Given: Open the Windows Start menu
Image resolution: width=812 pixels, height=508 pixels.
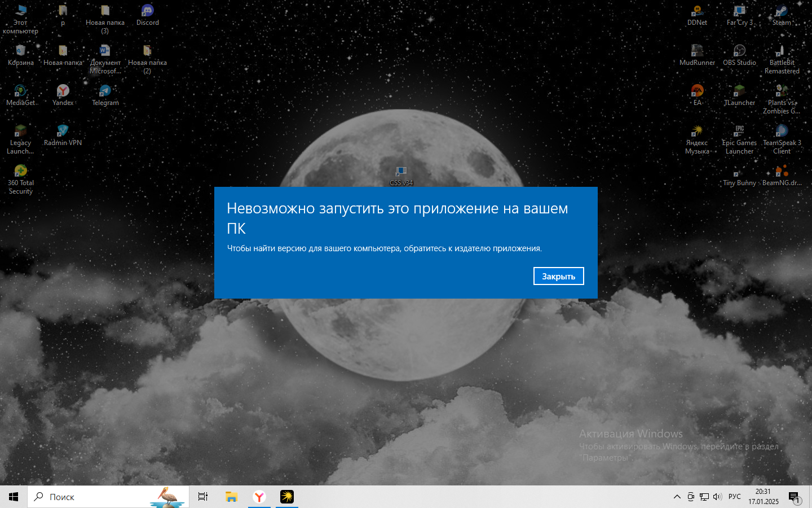Looking at the screenshot, I should pyautogui.click(x=14, y=497).
